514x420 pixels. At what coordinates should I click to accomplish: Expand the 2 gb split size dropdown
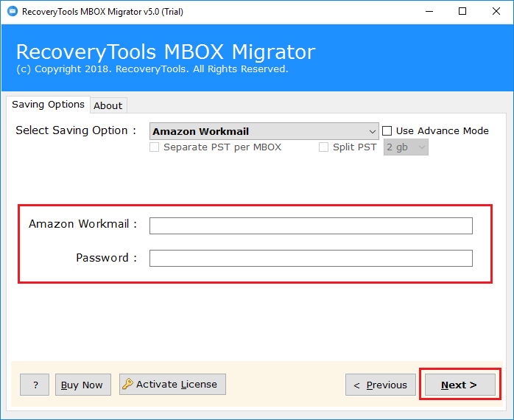406,147
